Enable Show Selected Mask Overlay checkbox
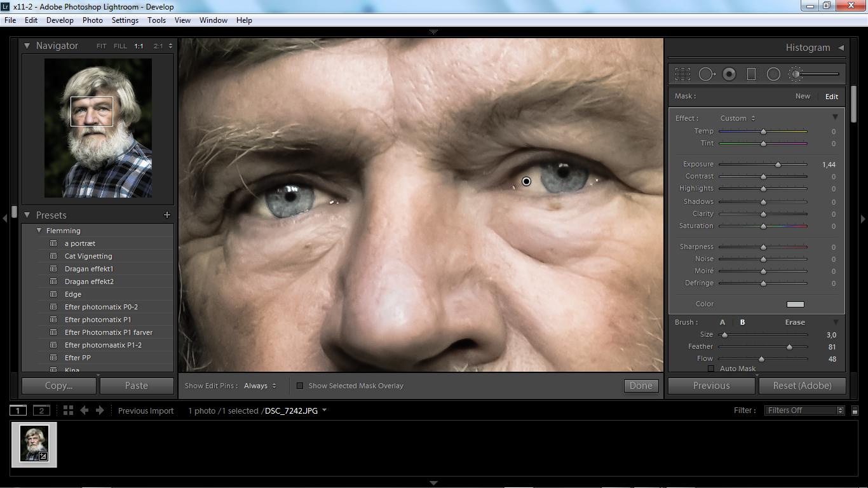The height and width of the screenshot is (488, 868). tap(301, 386)
